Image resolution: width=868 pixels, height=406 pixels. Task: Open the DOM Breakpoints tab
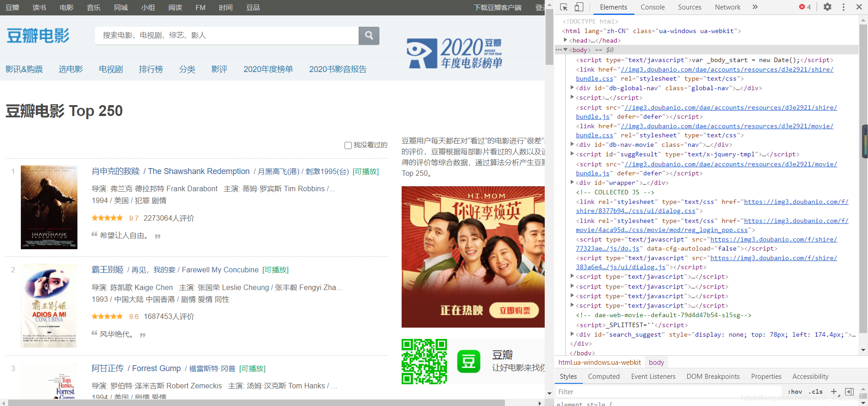pos(713,377)
